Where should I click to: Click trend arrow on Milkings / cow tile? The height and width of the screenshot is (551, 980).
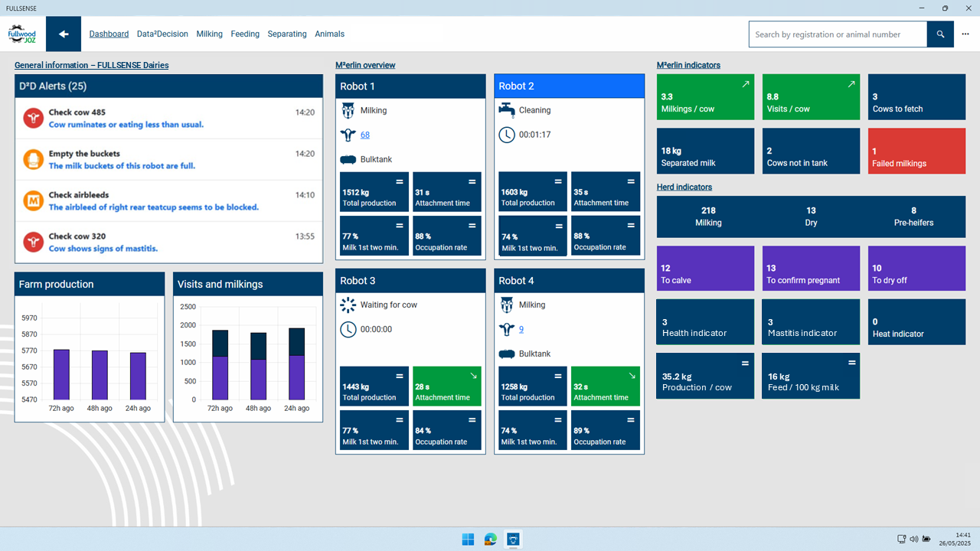(x=746, y=84)
